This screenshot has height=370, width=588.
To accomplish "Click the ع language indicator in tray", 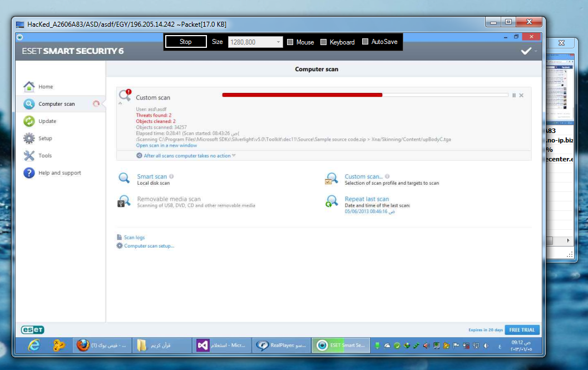I will (x=500, y=346).
